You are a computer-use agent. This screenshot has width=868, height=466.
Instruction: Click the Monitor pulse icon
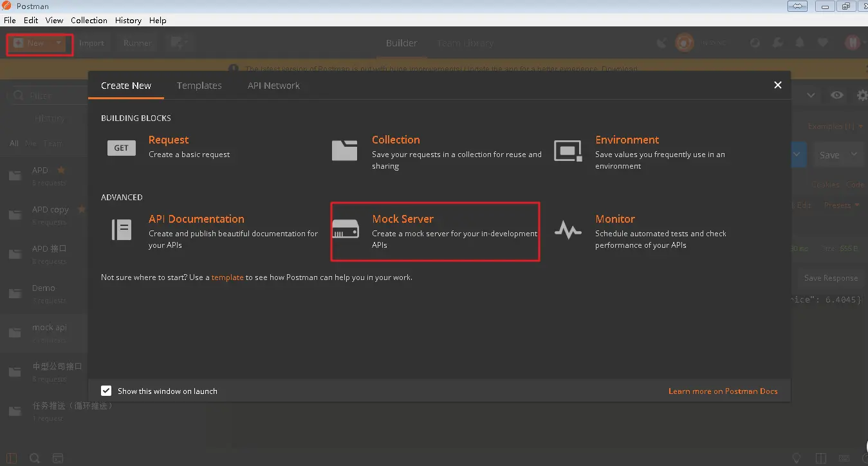[568, 230]
